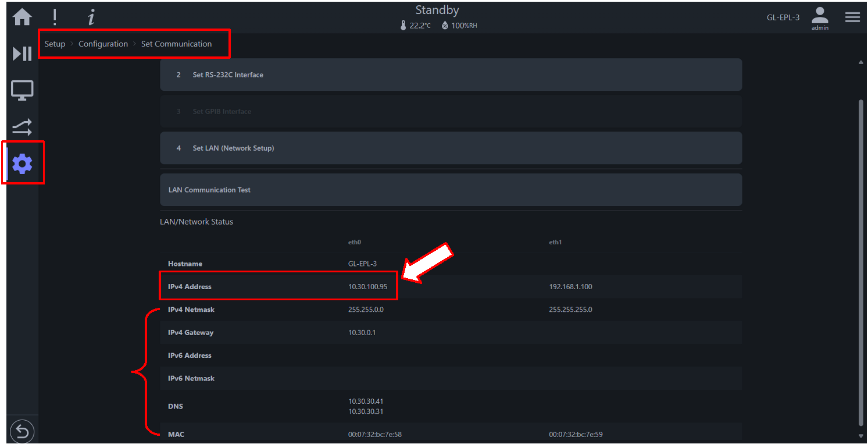Open the hamburger menu
This screenshot has height=444, width=868.
click(852, 17)
